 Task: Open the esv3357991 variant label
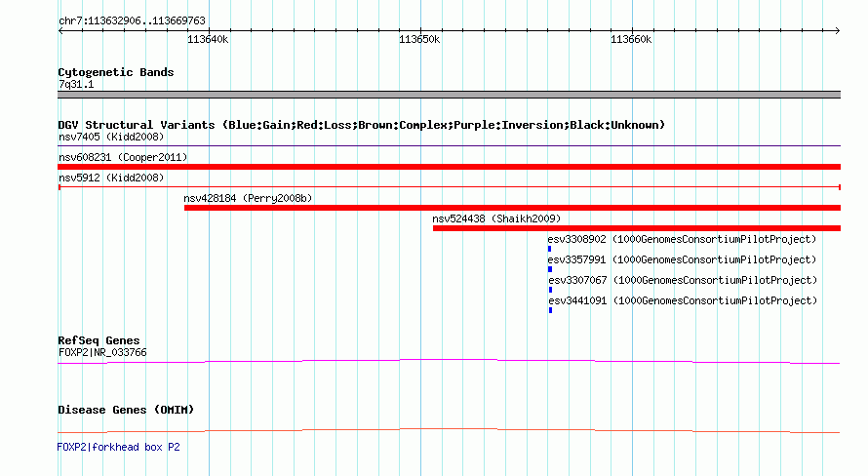682,259
